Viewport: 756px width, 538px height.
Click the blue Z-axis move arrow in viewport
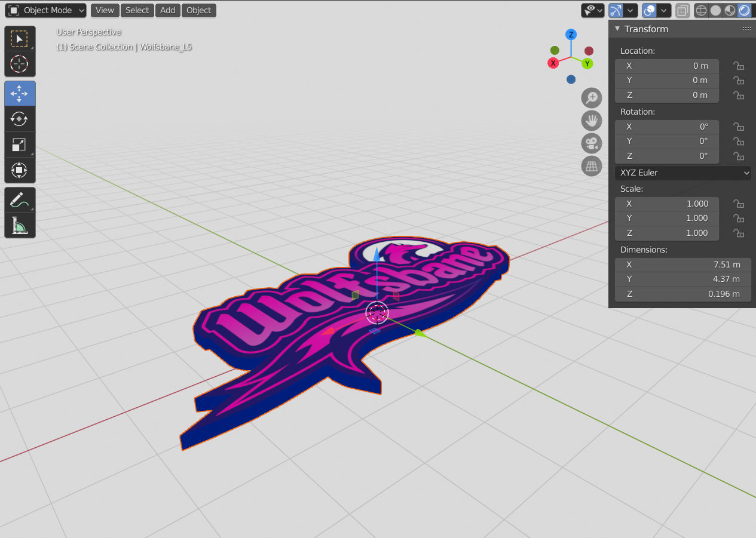[x=377, y=256]
